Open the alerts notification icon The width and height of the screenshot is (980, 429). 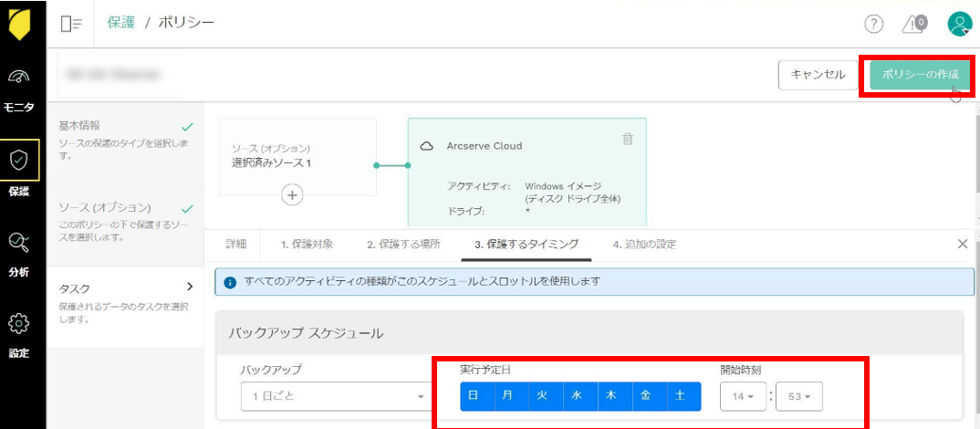[914, 25]
